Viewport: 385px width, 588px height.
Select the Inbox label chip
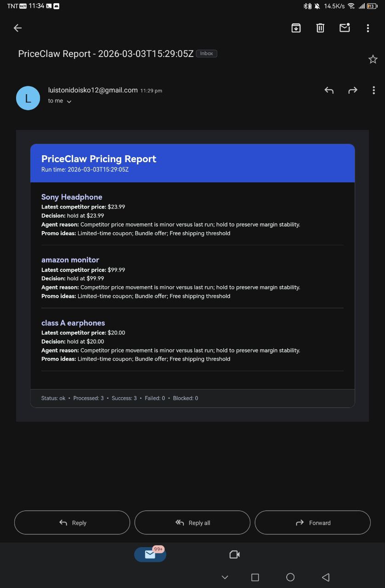pyautogui.click(x=206, y=53)
